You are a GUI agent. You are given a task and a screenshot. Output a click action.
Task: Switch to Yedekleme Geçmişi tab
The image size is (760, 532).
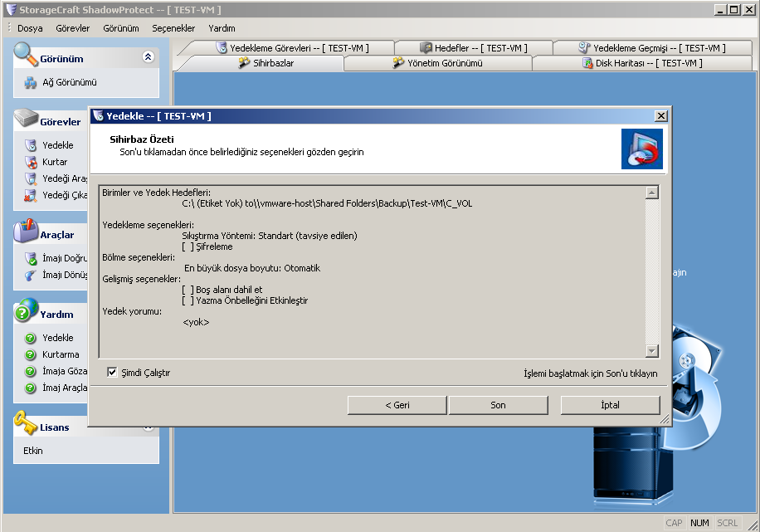(x=652, y=48)
